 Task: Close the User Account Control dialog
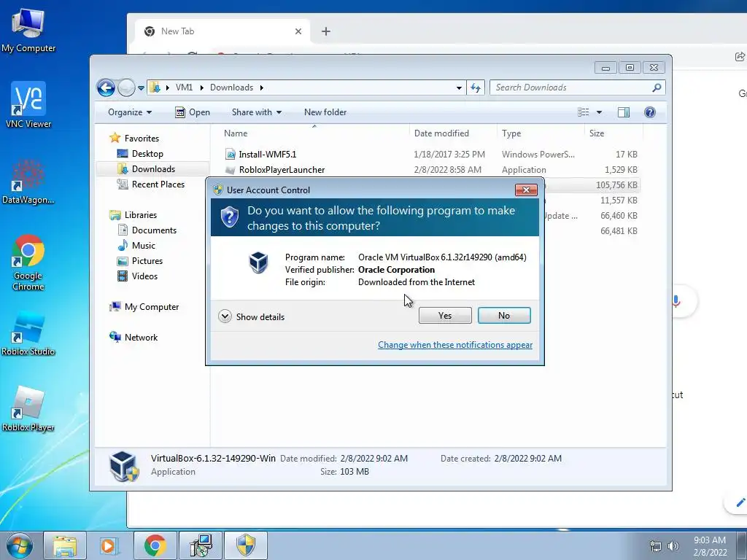click(526, 190)
